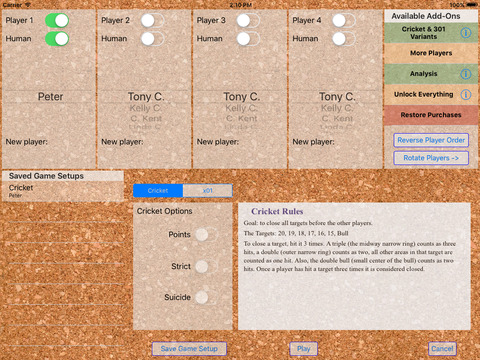Click the Reverse Player Order button
The height and width of the screenshot is (360, 480).
coord(431,140)
